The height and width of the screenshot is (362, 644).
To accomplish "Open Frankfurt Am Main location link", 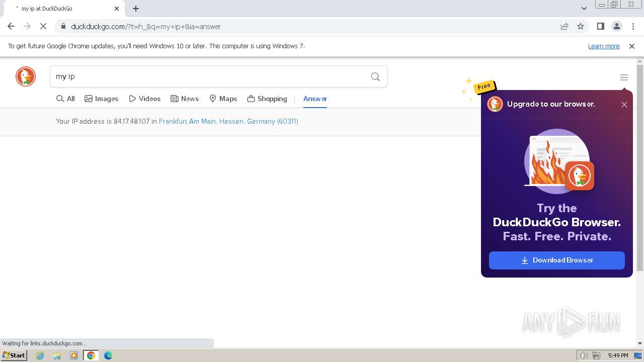I will click(x=228, y=121).
